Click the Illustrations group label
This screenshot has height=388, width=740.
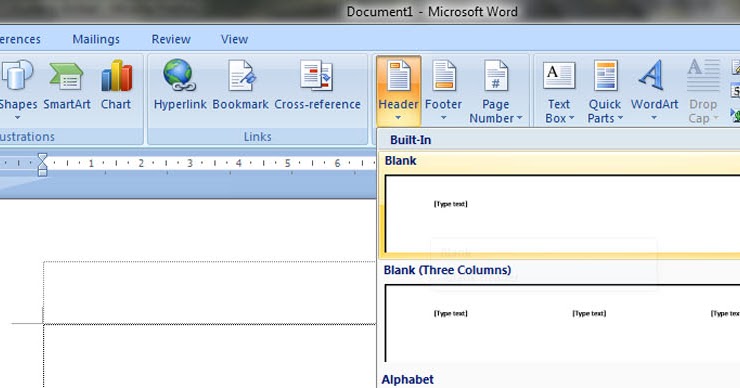tap(27, 137)
